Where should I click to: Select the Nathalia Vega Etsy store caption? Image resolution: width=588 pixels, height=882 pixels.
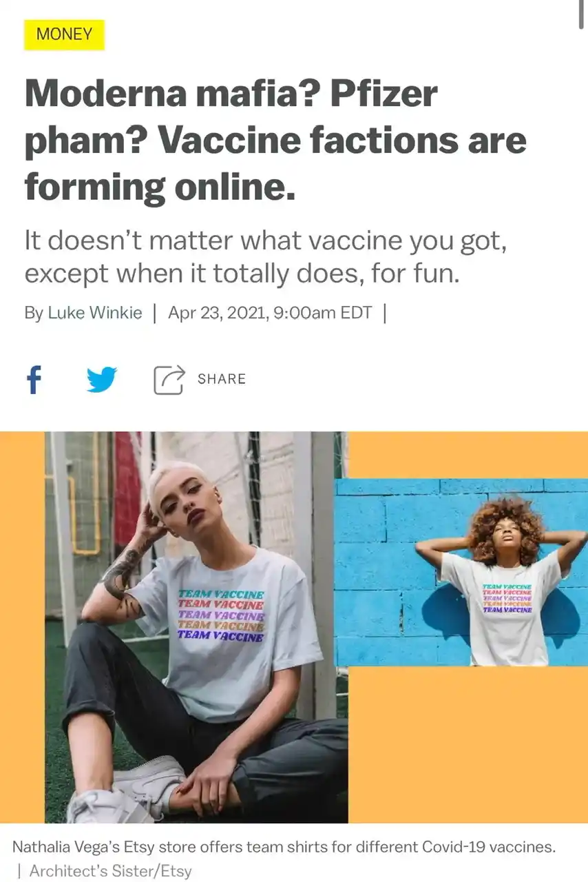point(284,847)
